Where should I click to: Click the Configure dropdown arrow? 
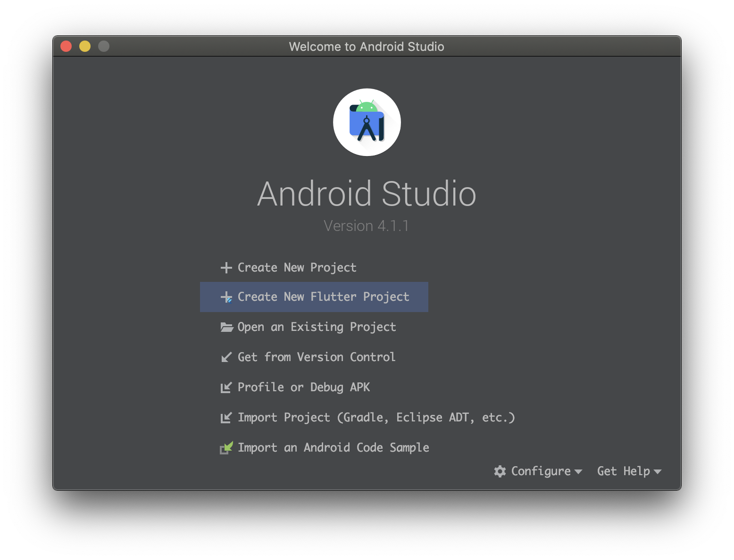click(x=578, y=472)
